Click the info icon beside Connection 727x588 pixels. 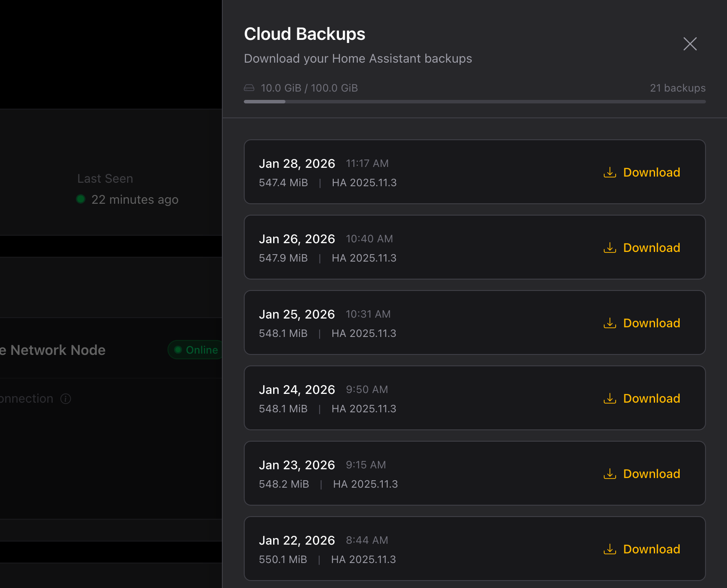coord(66,399)
